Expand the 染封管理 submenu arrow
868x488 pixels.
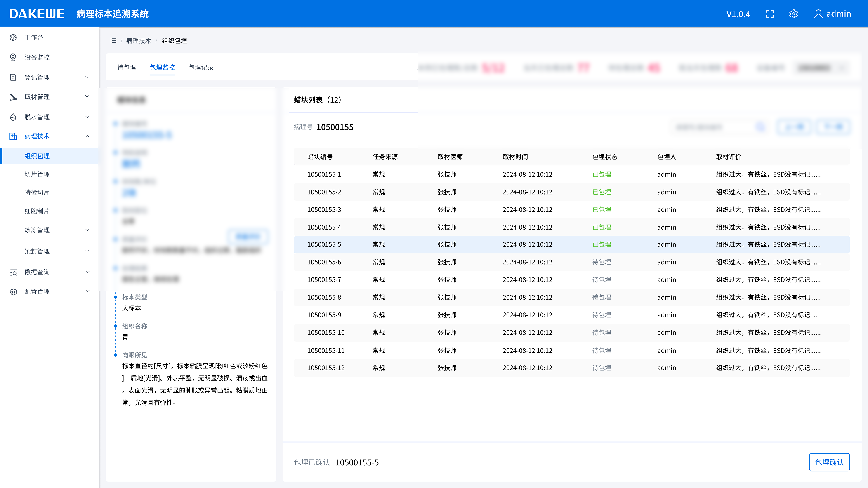pyautogui.click(x=87, y=251)
